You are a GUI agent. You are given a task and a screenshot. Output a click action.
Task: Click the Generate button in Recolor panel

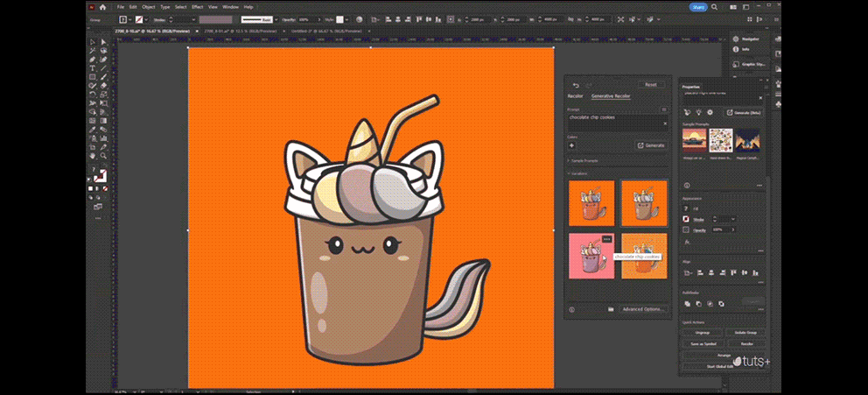tap(651, 145)
